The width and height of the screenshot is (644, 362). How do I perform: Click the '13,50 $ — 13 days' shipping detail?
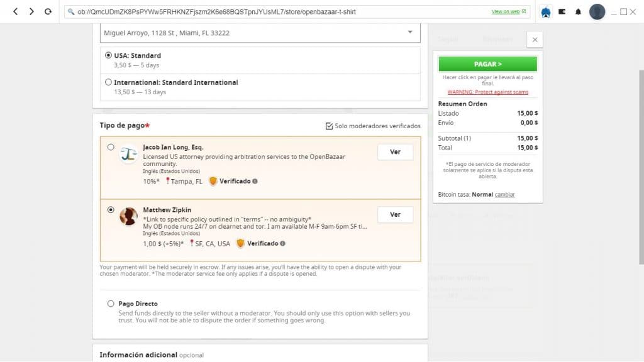[x=140, y=92]
